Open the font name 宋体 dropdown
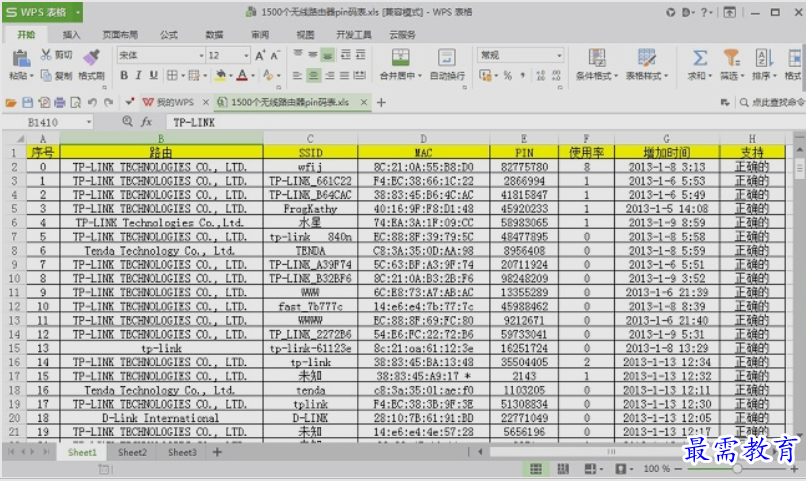 tap(202, 56)
